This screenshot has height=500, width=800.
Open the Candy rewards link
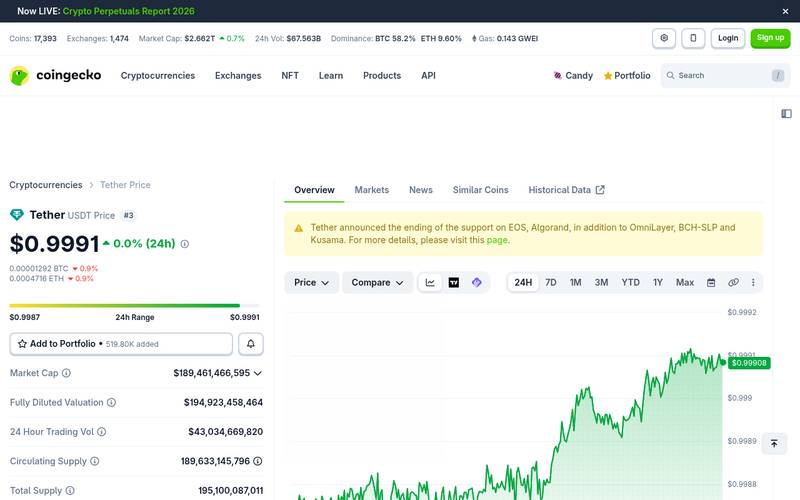pos(573,76)
